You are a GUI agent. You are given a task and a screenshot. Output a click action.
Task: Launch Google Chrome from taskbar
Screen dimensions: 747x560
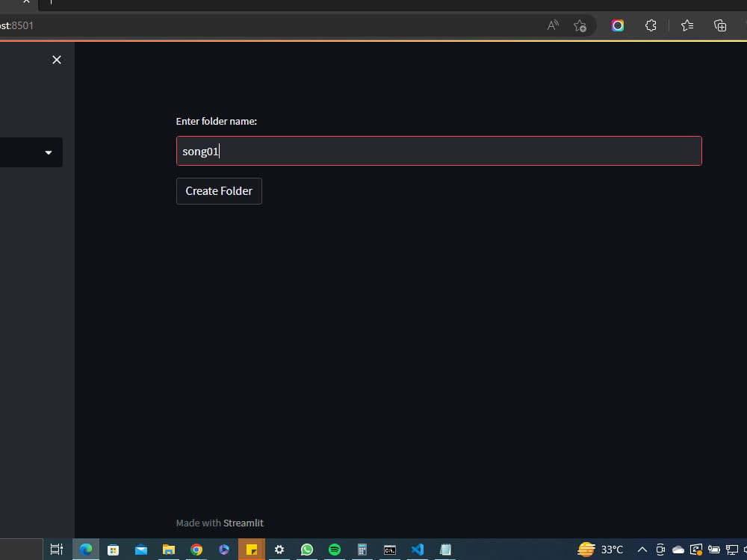(196, 550)
